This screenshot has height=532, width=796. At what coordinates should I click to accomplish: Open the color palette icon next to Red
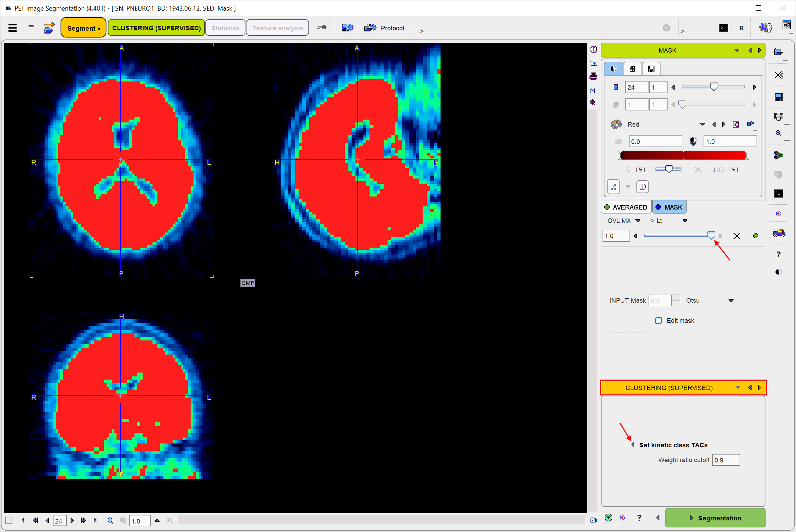click(x=616, y=124)
